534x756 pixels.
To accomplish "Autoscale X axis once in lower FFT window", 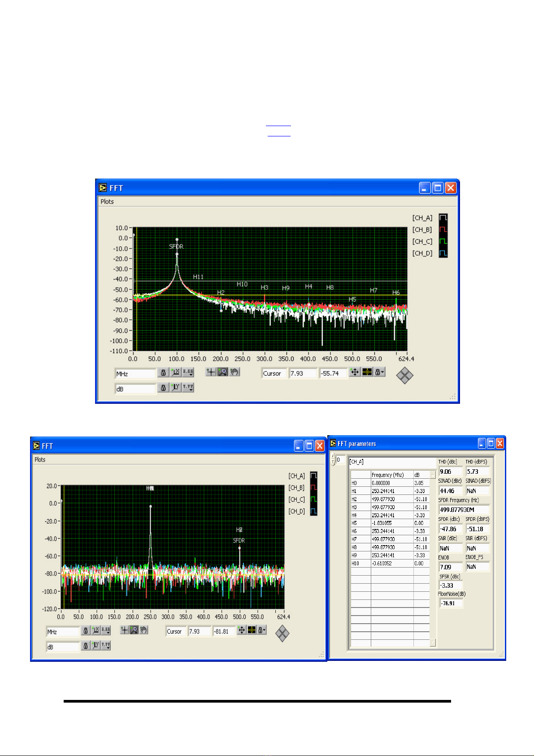I will tap(96, 631).
